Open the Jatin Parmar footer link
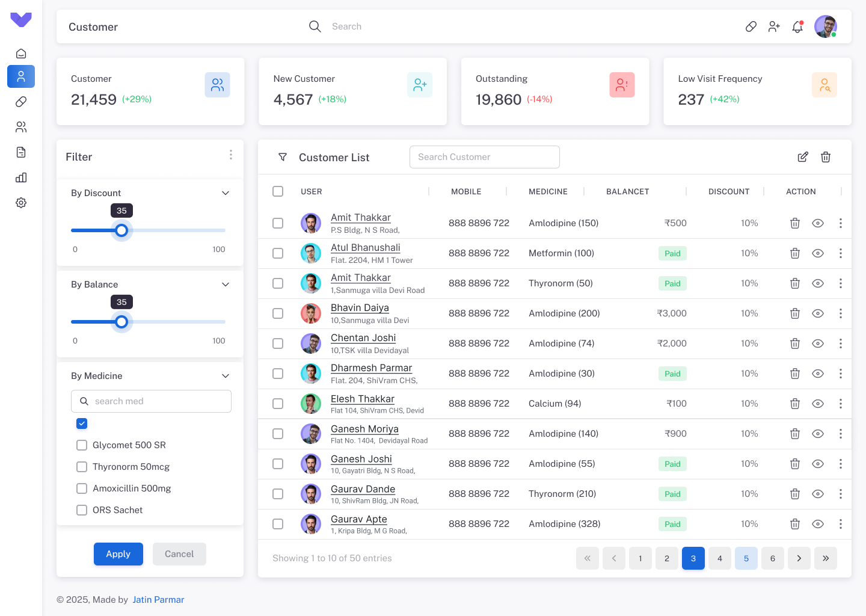Screen dimensions: 866x616 click(158, 600)
